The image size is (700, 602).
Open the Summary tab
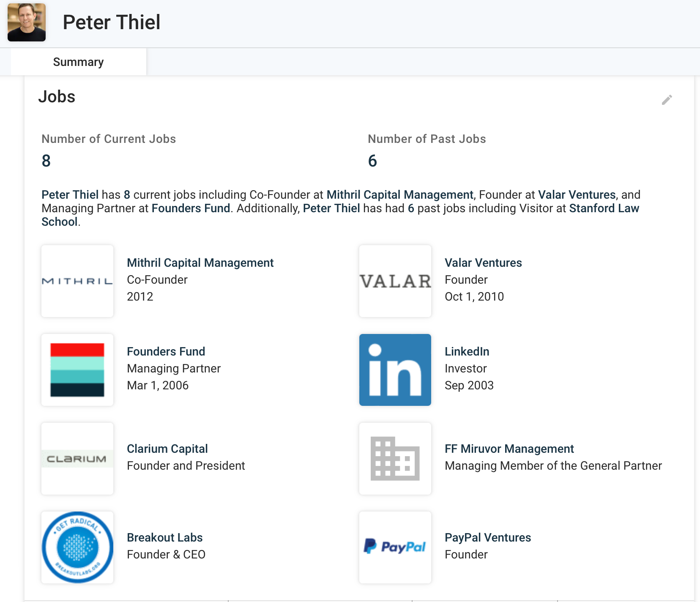[78, 62]
